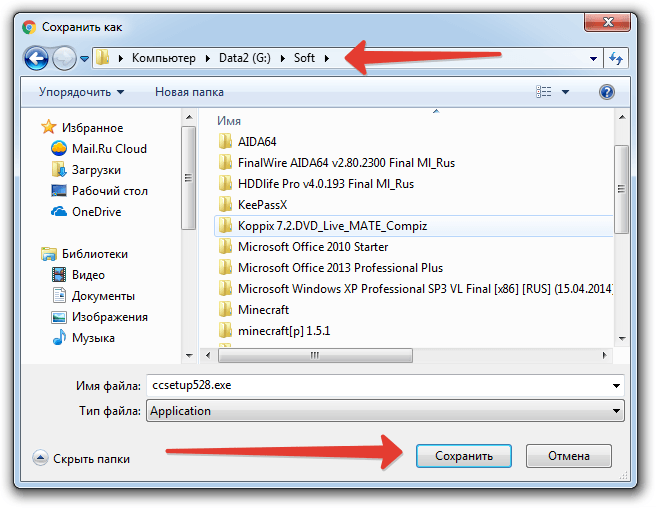Screen dimensions: 670x508
Task: Click the Изображения picture icon
Action: [59, 317]
